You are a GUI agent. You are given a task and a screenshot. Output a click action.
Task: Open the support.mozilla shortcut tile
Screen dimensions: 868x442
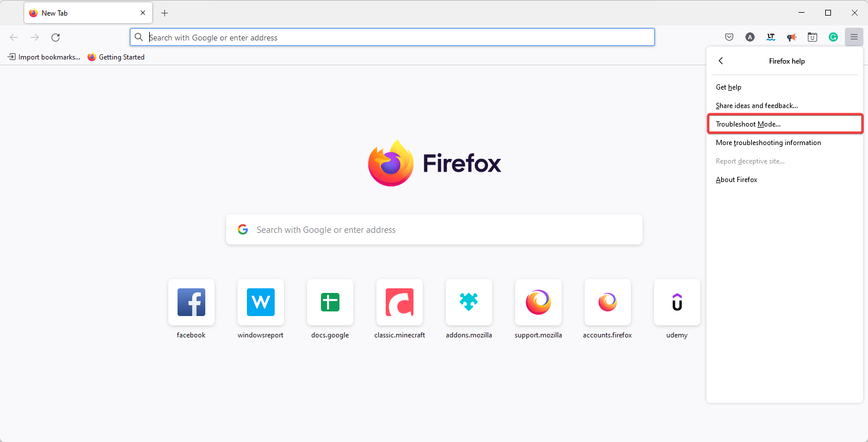click(x=538, y=302)
